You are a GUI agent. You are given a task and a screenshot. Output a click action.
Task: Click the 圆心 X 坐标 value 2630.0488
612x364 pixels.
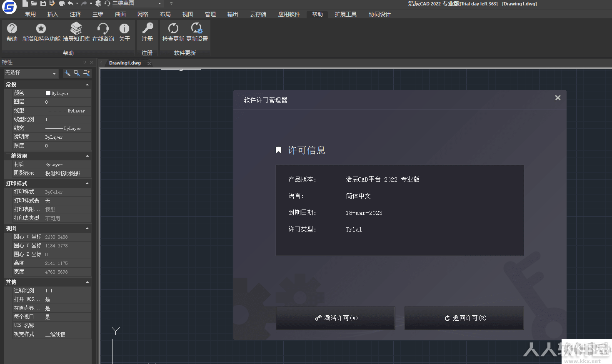coord(67,237)
